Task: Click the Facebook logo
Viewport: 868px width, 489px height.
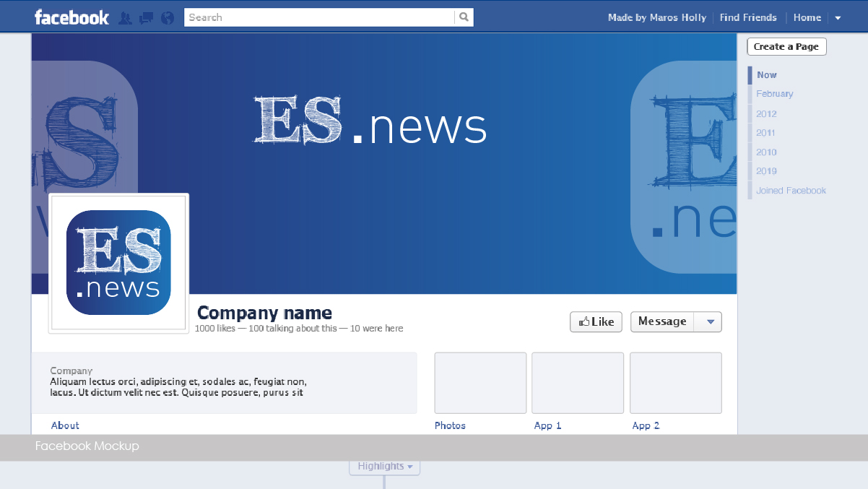Action: [x=71, y=17]
